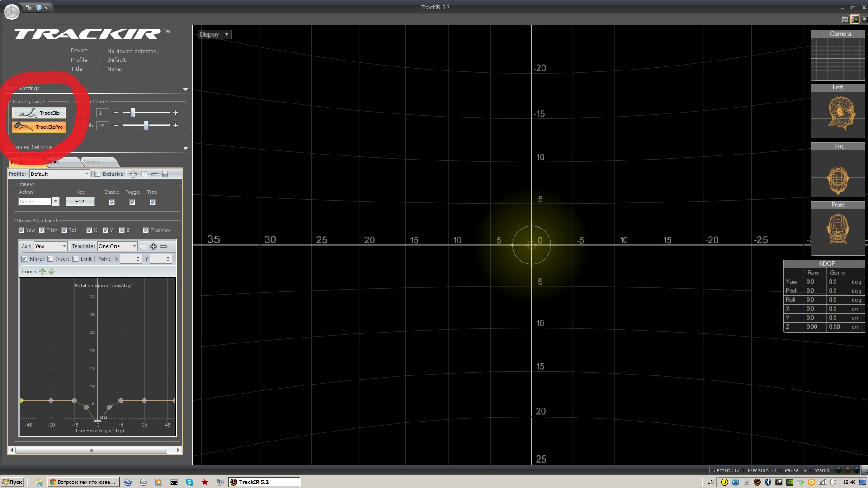Image resolution: width=868 pixels, height=488 pixels.
Task: Open the Пуск start button
Action: tap(12, 482)
